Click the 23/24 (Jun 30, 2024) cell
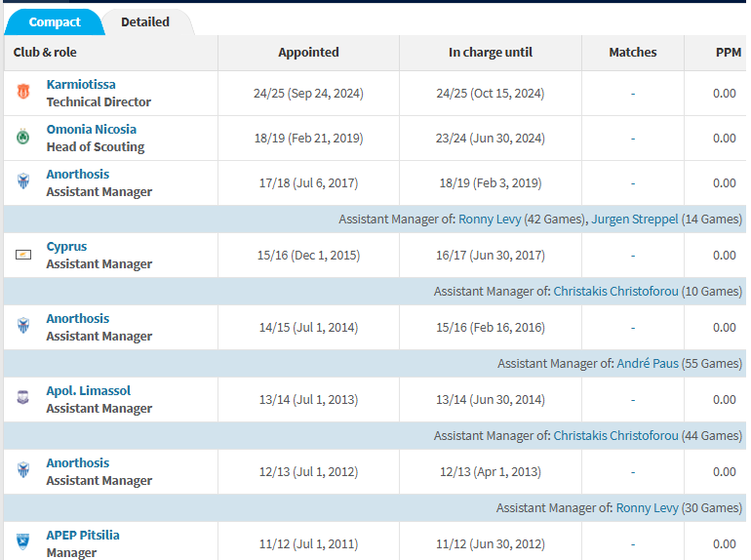Viewport: 751px width, 560px height. [491, 139]
